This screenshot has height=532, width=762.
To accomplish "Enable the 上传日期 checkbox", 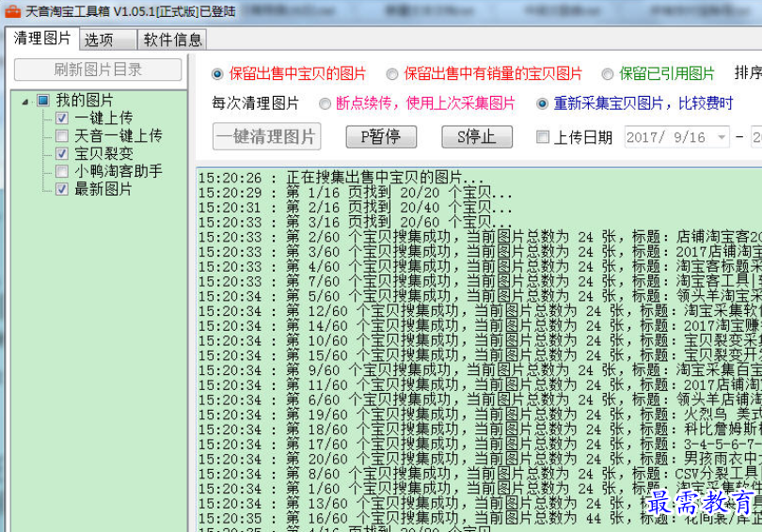I will click(543, 137).
